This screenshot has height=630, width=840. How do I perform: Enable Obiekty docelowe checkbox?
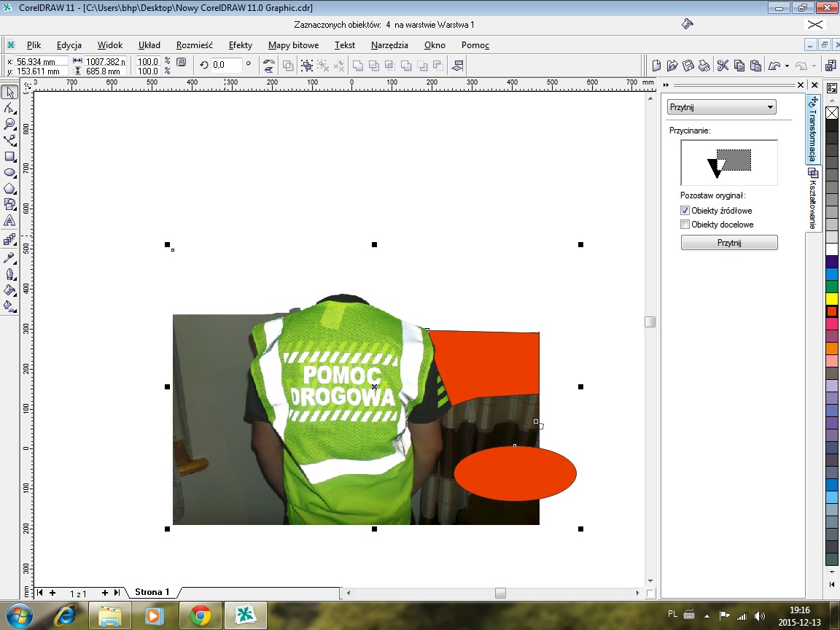click(x=685, y=225)
